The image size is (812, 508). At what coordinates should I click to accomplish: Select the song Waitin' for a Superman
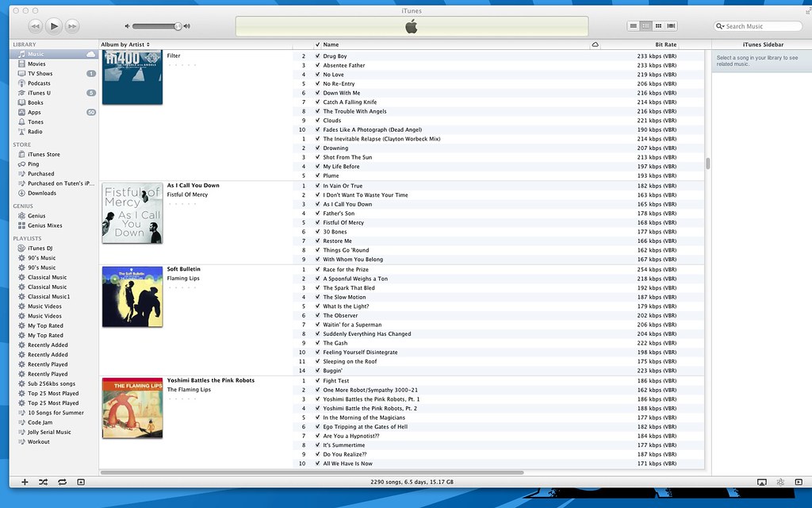coord(352,325)
